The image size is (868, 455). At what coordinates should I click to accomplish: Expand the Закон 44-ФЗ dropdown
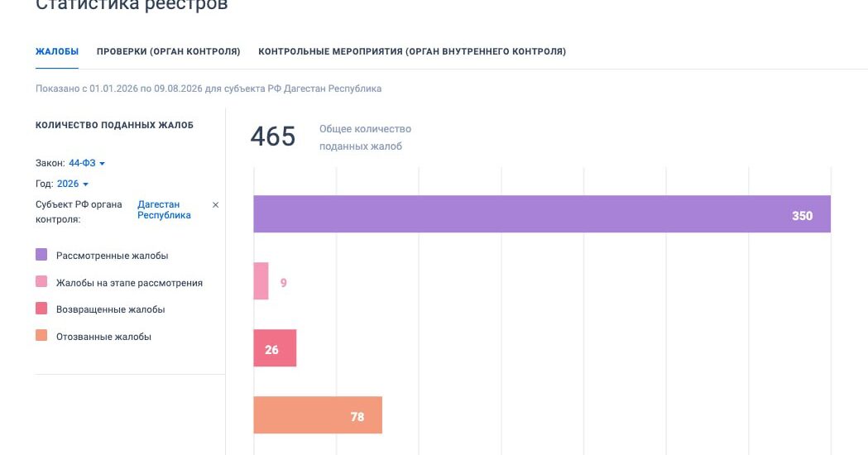(x=87, y=163)
